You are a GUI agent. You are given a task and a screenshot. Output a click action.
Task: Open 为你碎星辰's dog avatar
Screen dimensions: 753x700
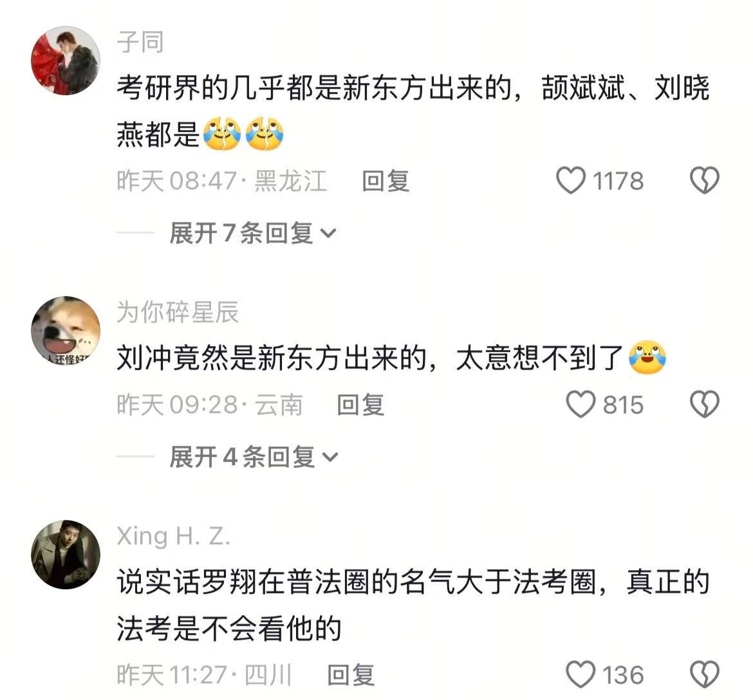(x=66, y=331)
